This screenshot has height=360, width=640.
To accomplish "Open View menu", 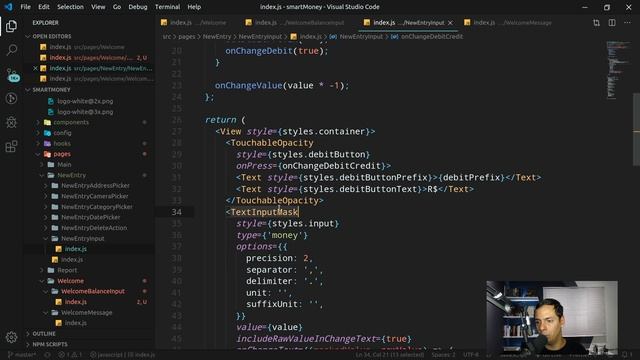I will point(98,7).
